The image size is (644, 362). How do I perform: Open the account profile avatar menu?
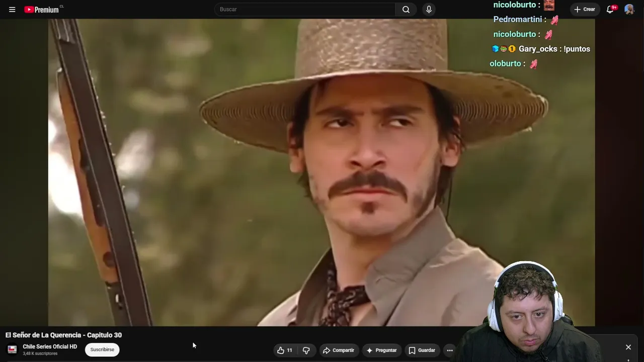[629, 10]
